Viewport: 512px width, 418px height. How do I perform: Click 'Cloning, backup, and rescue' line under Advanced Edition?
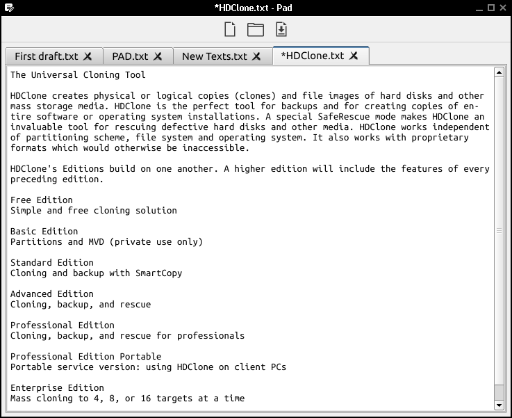point(80,304)
